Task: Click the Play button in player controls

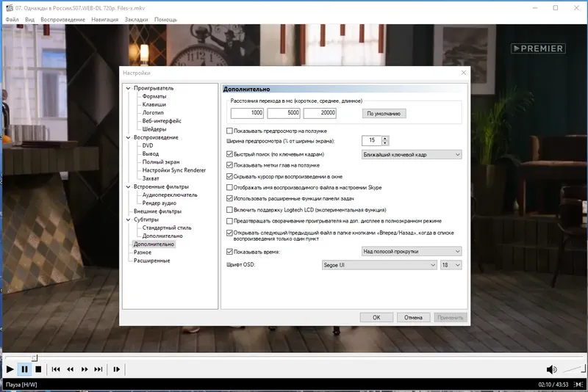Action: pyautogui.click(x=10, y=369)
